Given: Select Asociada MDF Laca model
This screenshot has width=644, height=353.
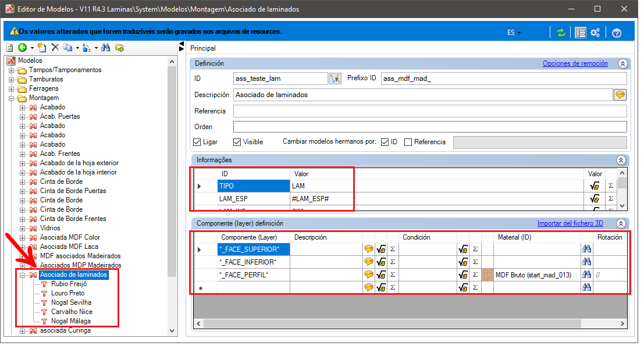Looking at the screenshot, I should pos(69,247).
